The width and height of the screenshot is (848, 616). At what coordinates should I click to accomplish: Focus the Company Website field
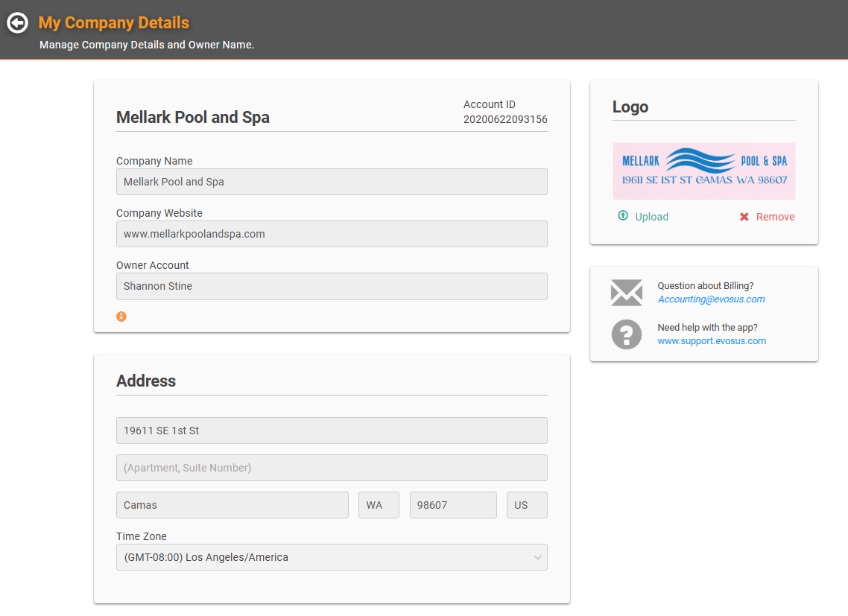click(331, 234)
